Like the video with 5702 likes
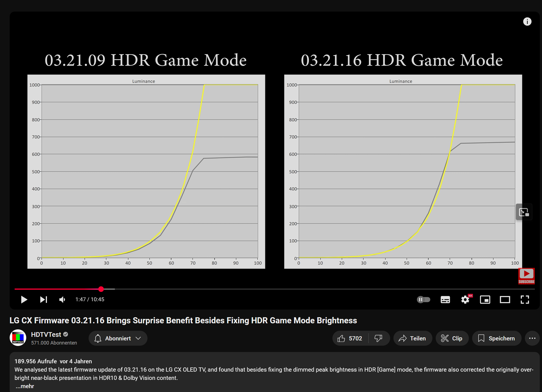Image resolution: width=542 pixels, height=392 pixels. [x=350, y=338]
